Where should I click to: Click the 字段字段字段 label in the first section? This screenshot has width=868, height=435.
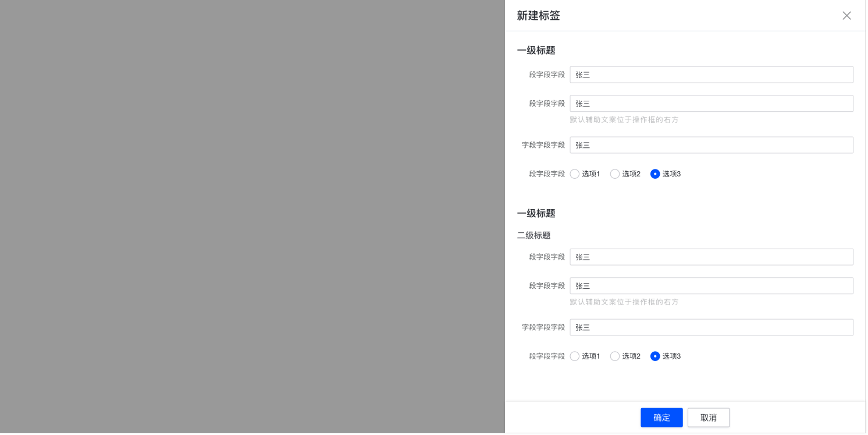pos(545,146)
